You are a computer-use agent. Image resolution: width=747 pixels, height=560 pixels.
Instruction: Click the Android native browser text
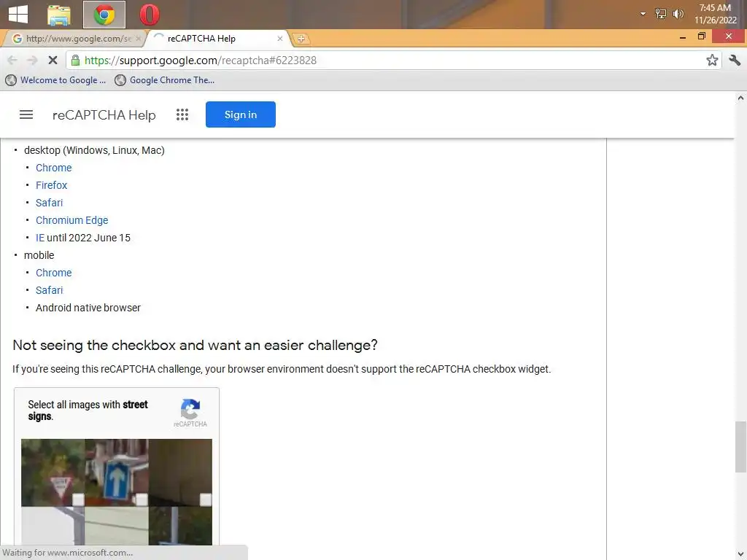pyautogui.click(x=88, y=308)
